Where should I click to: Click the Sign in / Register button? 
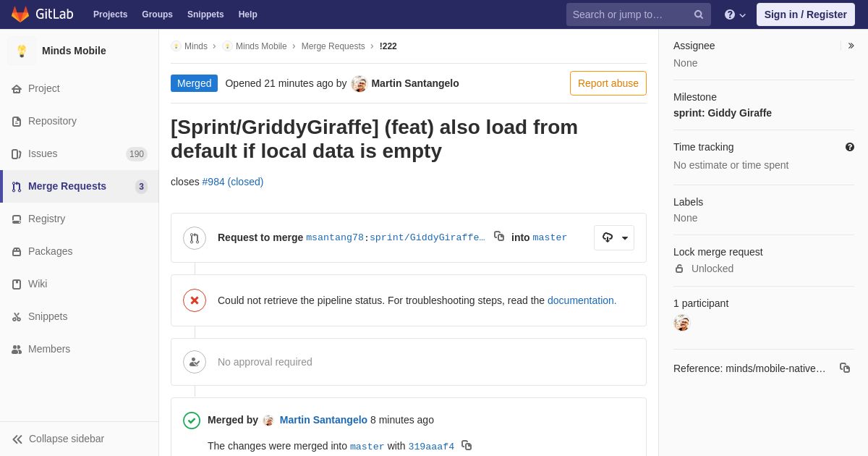click(806, 14)
